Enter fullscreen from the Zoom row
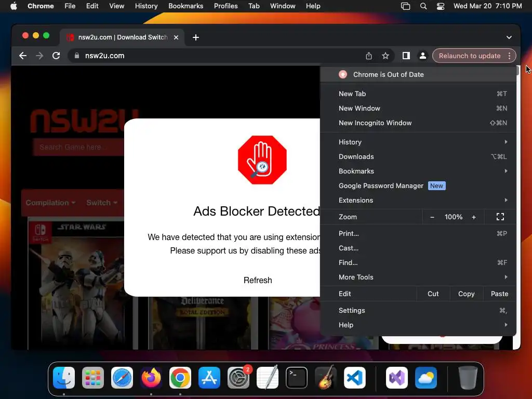This screenshot has width=532, height=399. pos(500,217)
